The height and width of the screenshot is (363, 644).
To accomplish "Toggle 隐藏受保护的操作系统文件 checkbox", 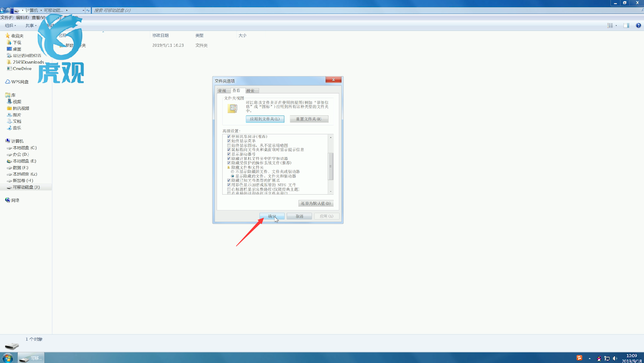I will [229, 163].
